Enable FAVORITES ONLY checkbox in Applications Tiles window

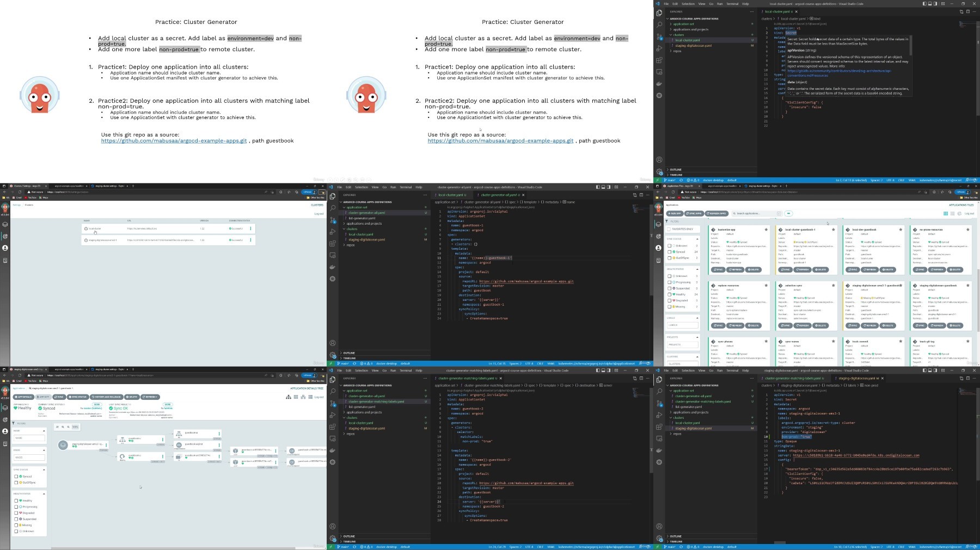click(x=670, y=229)
